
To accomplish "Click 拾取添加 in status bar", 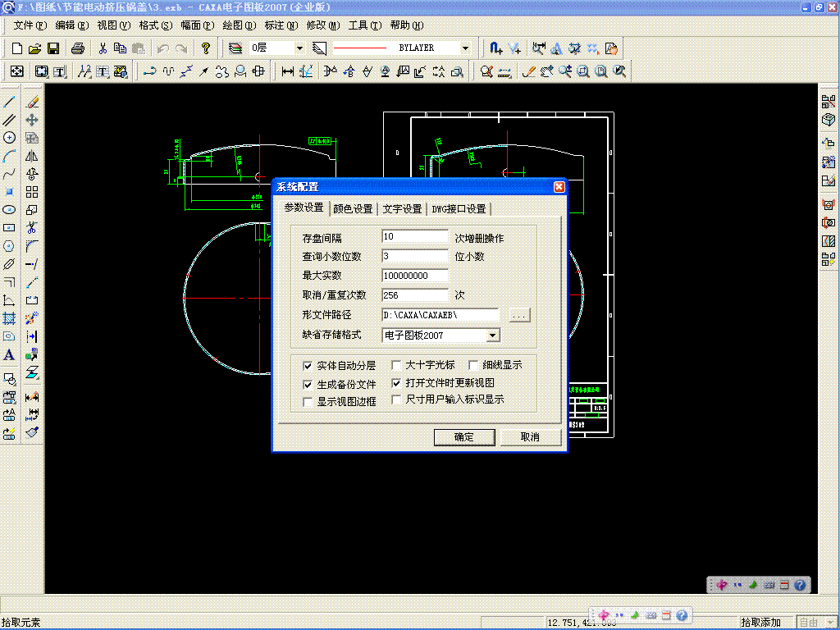I will coord(760,622).
